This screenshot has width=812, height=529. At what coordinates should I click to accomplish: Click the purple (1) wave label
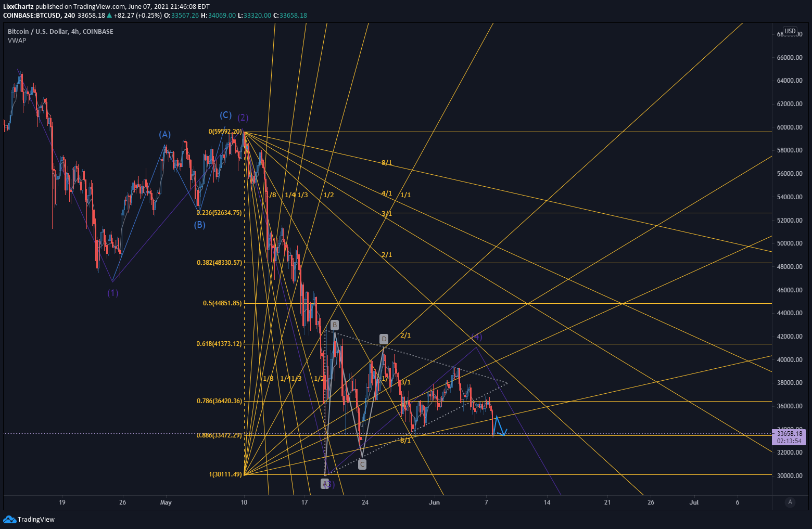(x=113, y=293)
